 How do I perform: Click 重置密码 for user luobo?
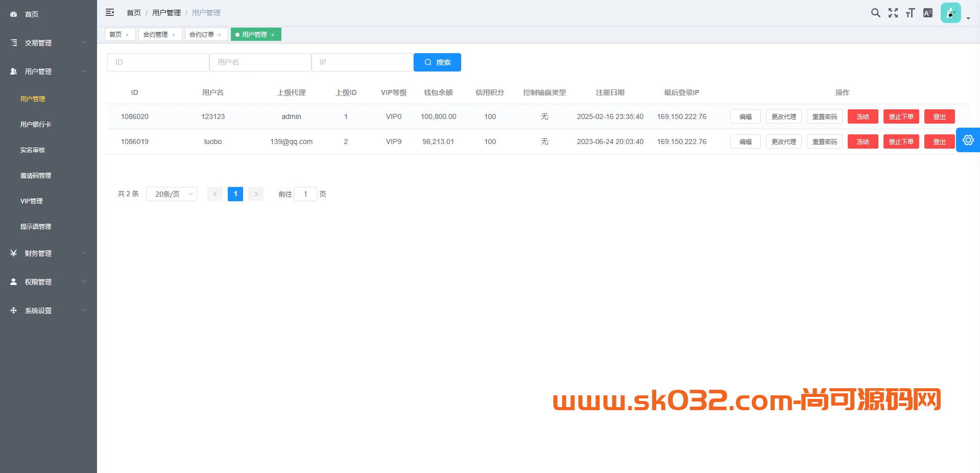click(x=824, y=141)
